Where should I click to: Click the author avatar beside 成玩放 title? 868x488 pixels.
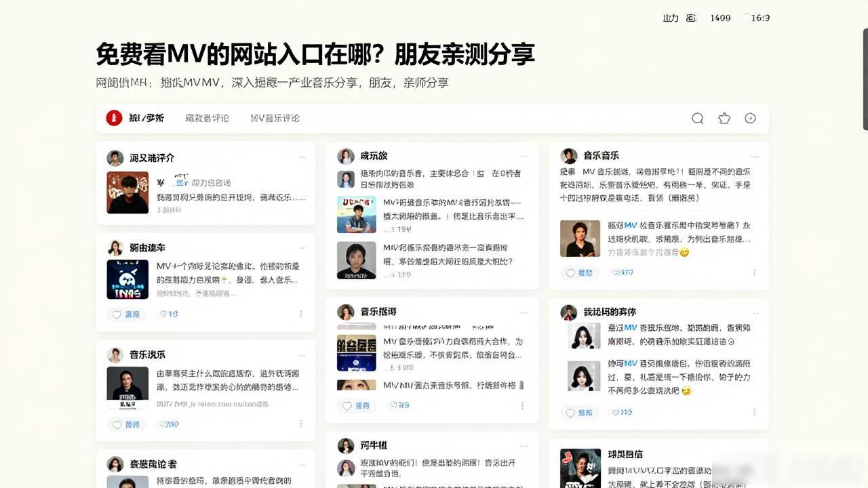click(346, 156)
